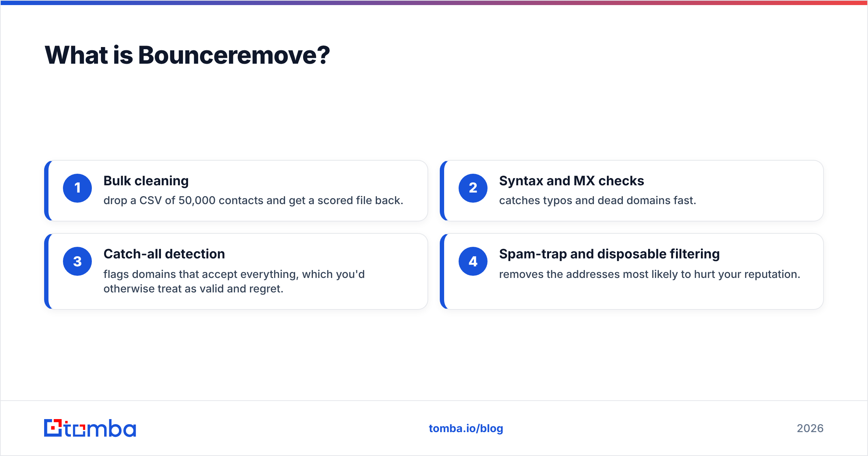The width and height of the screenshot is (868, 456).
Task: Click the number 4 circle badge
Action: click(473, 261)
